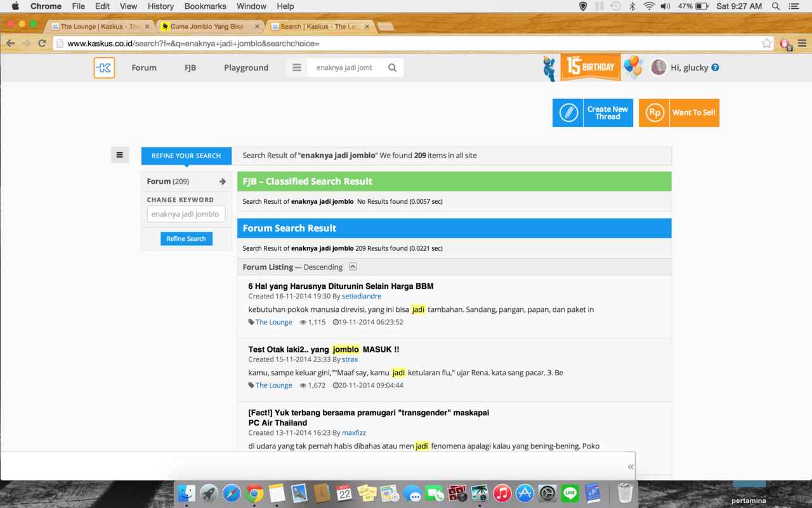Viewport: 812px width, 508px height.
Task: Open Finder from the dock
Action: (x=187, y=493)
